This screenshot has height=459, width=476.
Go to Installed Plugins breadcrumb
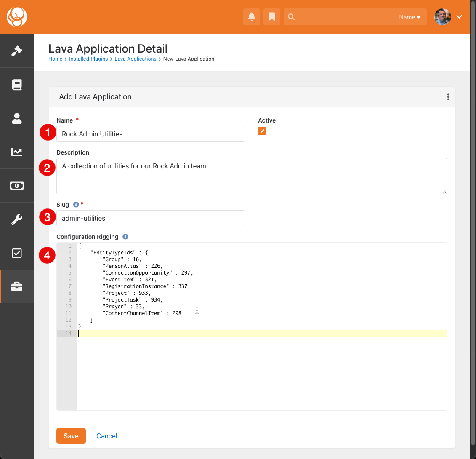tap(88, 59)
